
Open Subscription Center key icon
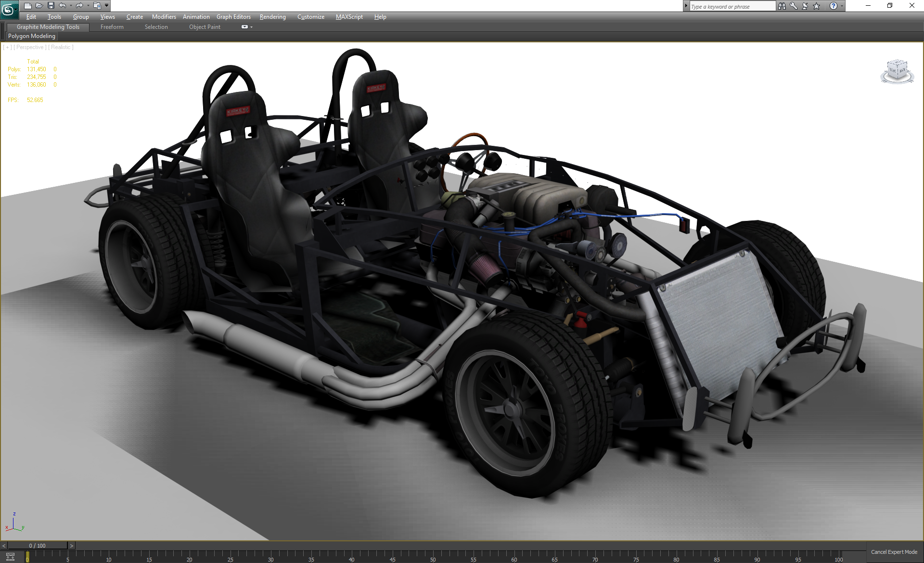pos(794,6)
